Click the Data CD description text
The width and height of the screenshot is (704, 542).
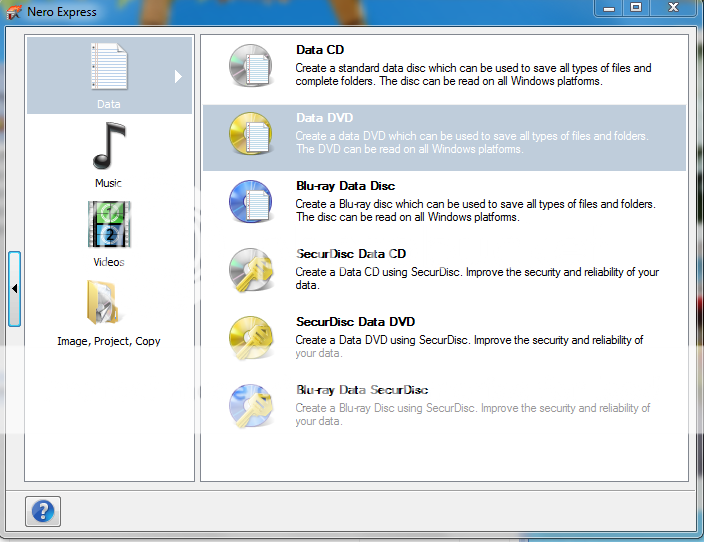coord(473,75)
